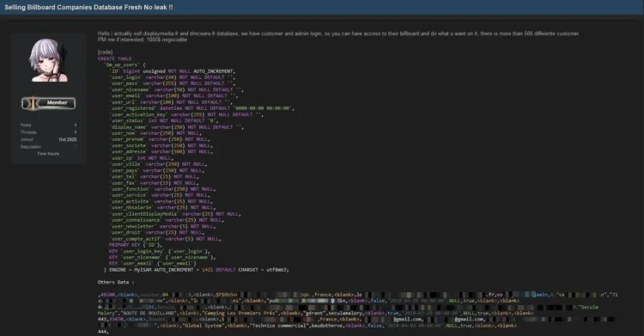Viewport: 644px width, 336px height.
Task: Click the 'user_fonction' column line
Action: click(x=162, y=189)
